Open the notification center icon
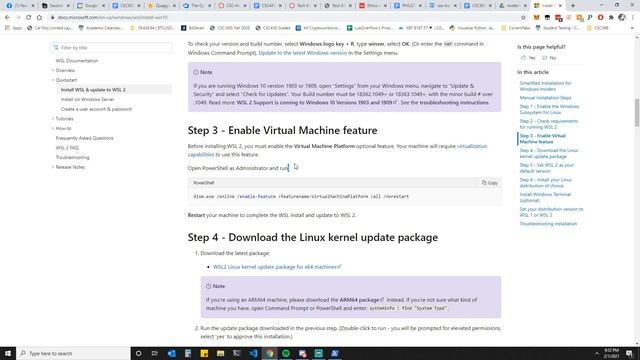Image resolution: width=640 pixels, height=360 pixels. [x=629, y=353]
